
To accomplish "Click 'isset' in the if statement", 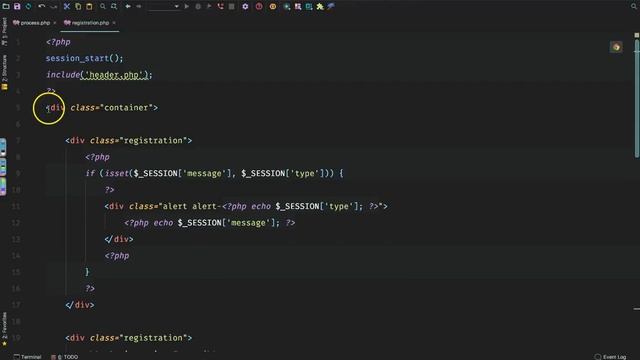I will [x=117, y=173].
